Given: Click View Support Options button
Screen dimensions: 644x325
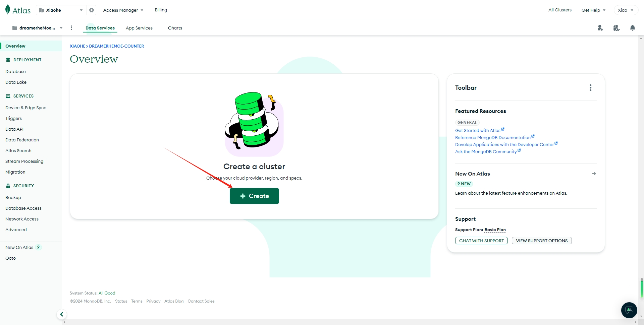Looking at the screenshot, I should [542, 241].
